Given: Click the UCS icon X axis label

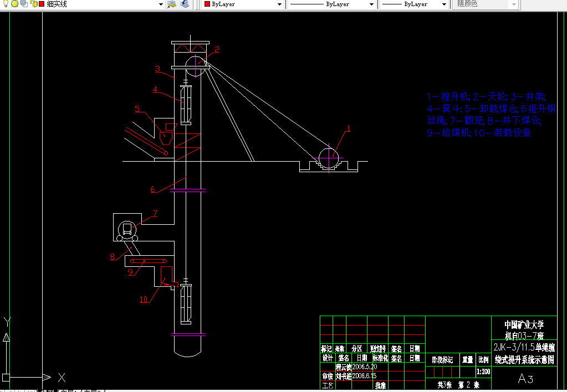Looking at the screenshot, I should [x=62, y=378].
